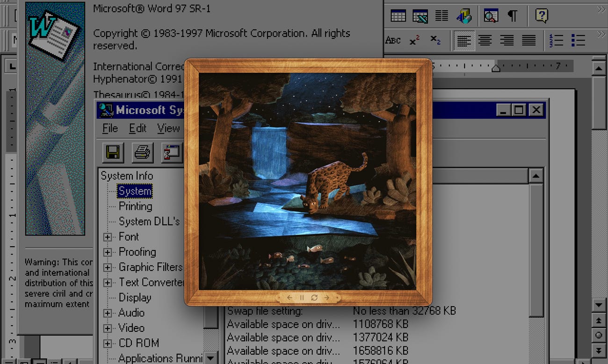608x364 pixels.
Task: Insert a numbered list with the Numbering icon
Action: [x=557, y=41]
